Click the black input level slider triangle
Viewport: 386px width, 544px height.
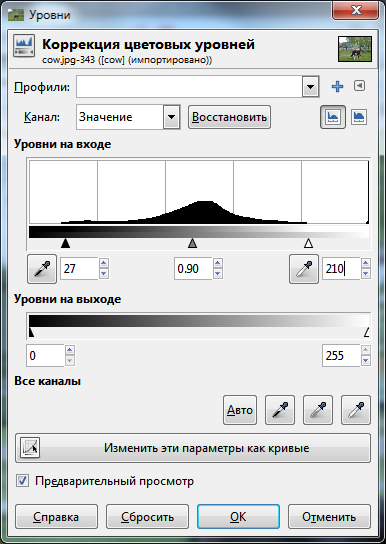65,243
